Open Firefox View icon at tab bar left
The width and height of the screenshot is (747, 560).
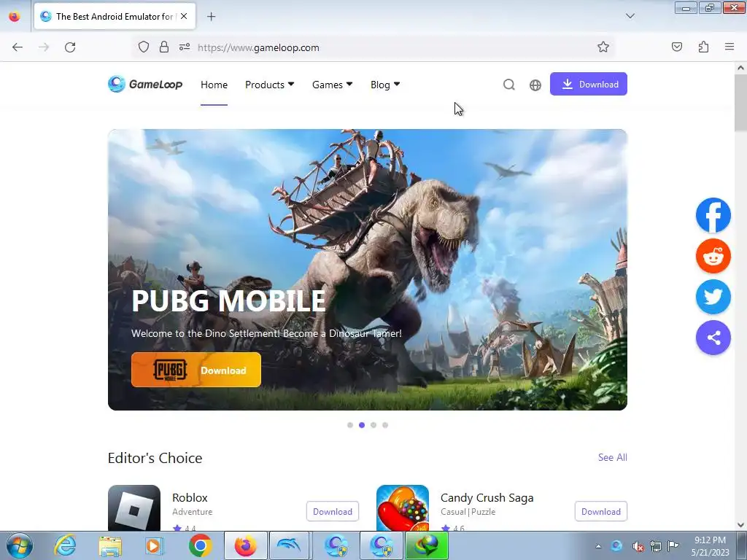coord(15,16)
